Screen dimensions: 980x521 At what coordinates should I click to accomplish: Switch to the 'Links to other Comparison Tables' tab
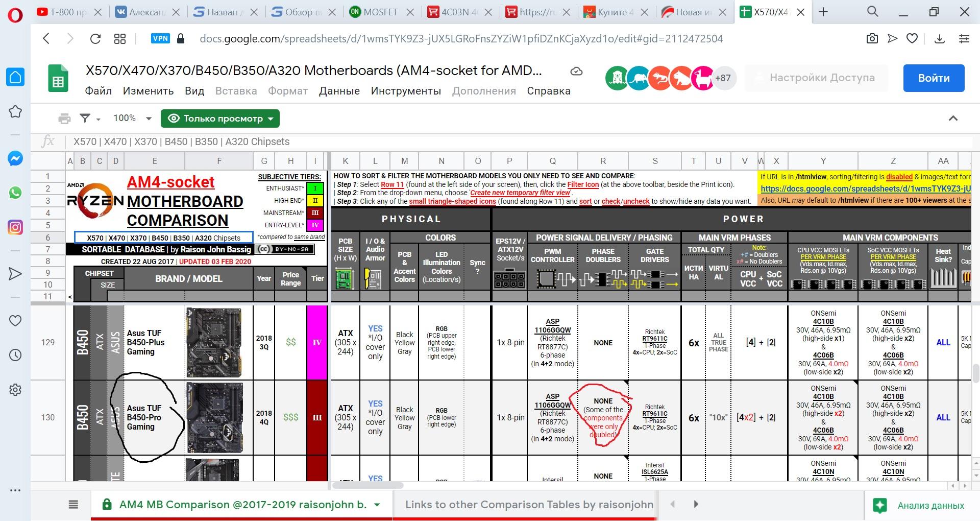click(529, 505)
